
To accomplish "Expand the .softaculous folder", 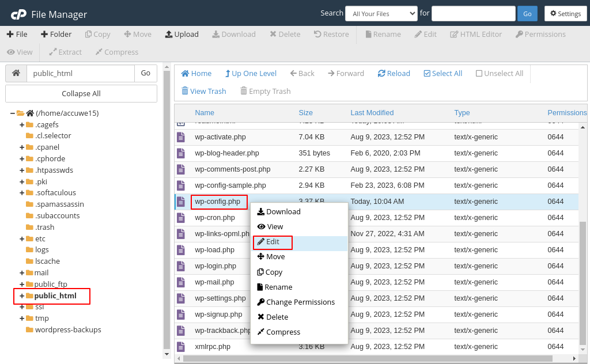I will click(x=22, y=193).
